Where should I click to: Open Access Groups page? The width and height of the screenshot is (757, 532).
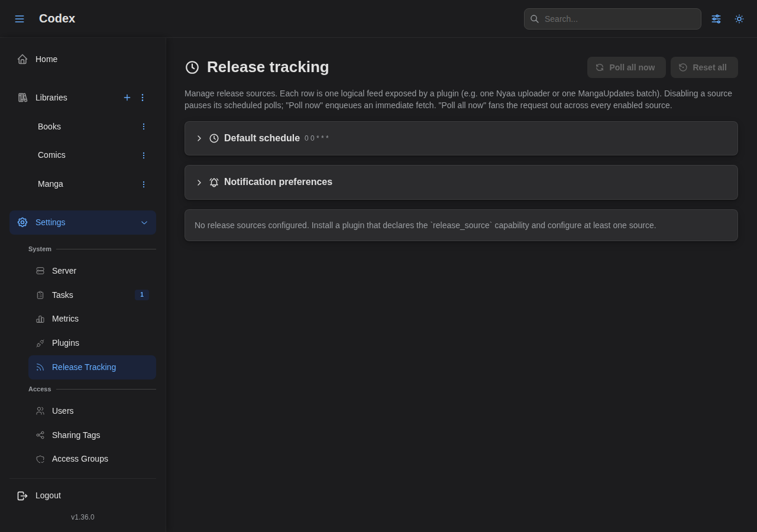click(92, 459)
